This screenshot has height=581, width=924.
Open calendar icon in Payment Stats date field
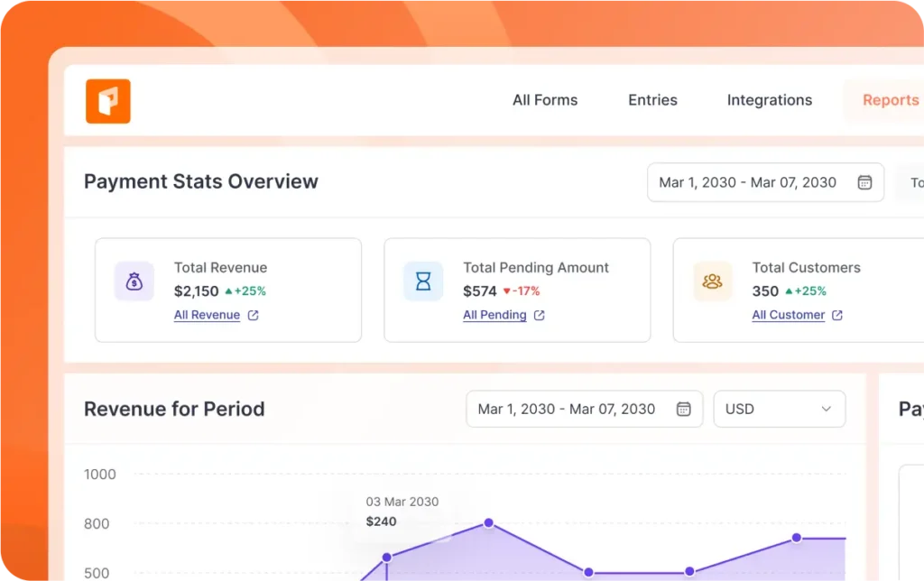864,182
